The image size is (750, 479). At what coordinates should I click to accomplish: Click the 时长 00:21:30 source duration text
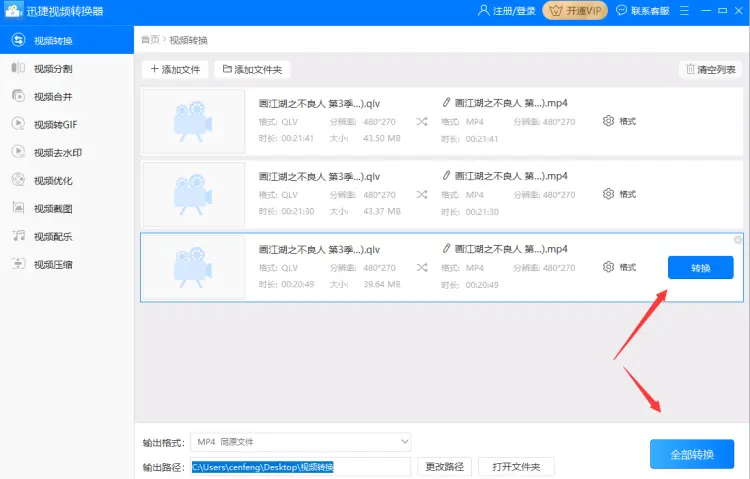click(287, 211)
